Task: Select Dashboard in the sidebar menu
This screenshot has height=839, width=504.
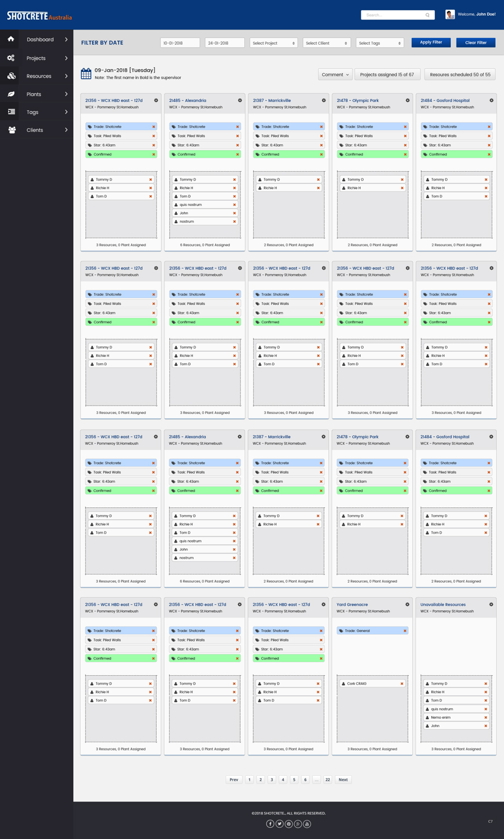Action: pos(40,40)
